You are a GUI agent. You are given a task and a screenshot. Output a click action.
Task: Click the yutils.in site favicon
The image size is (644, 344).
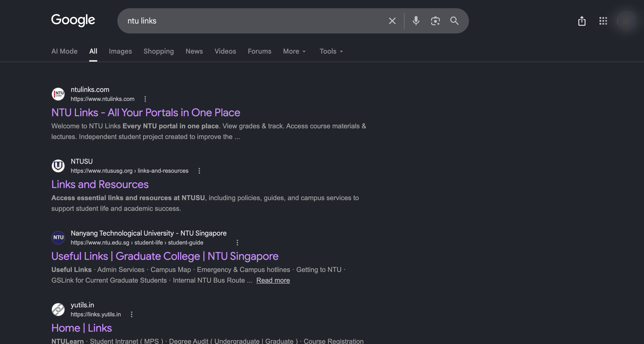(x=58, y=310)
